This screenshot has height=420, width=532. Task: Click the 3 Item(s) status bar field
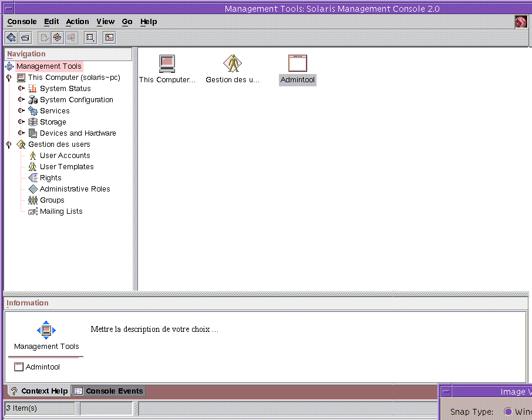point(39,408)
